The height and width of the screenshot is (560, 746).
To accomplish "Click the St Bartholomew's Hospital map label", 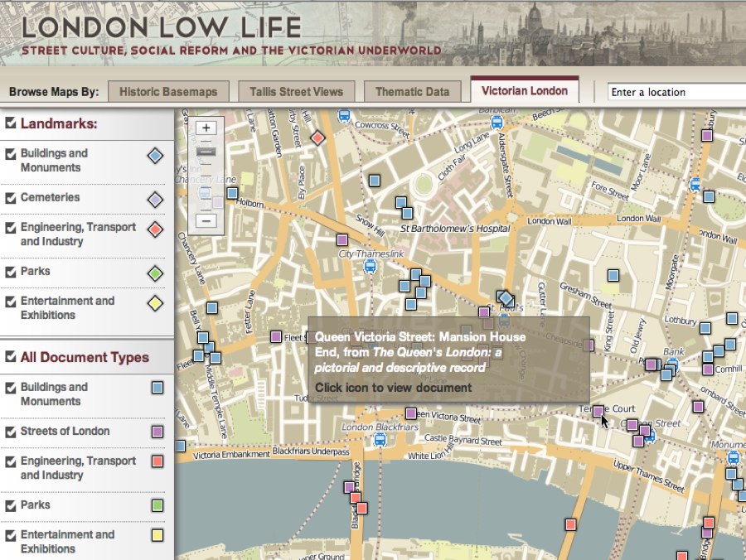I will point(455,229).
